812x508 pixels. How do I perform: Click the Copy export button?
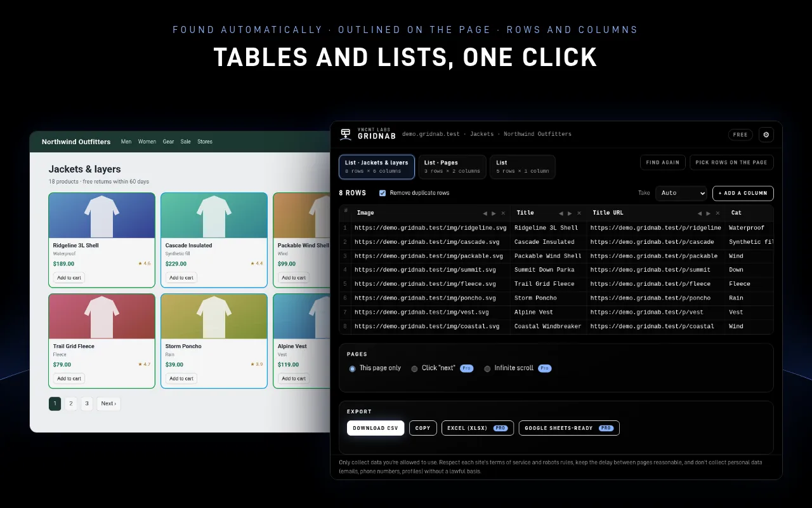click(423, 428)
